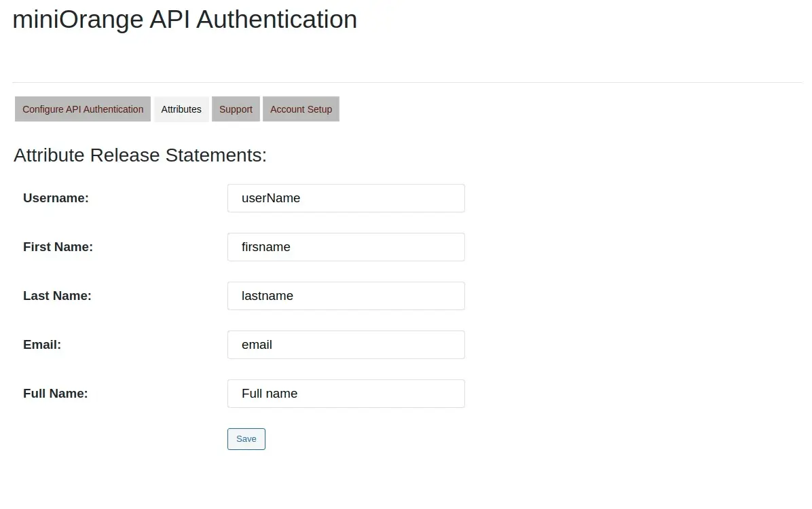Viewport: 812px width, 509px height.
Task: Click the 'email' text in the Email field
Action: [256, 344]
